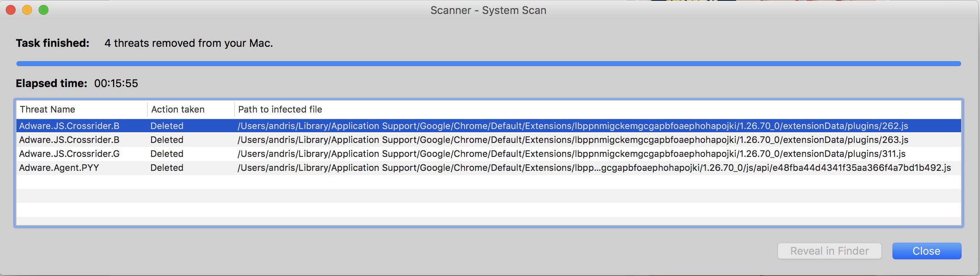Click the path ending in e48fba44d4341f35aa366f4a7bd1b492.js
980x276 pixels.
[594, 168]
